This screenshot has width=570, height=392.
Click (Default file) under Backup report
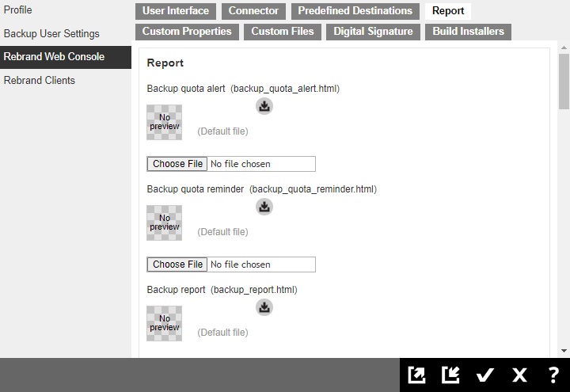[x=222, y=333]
